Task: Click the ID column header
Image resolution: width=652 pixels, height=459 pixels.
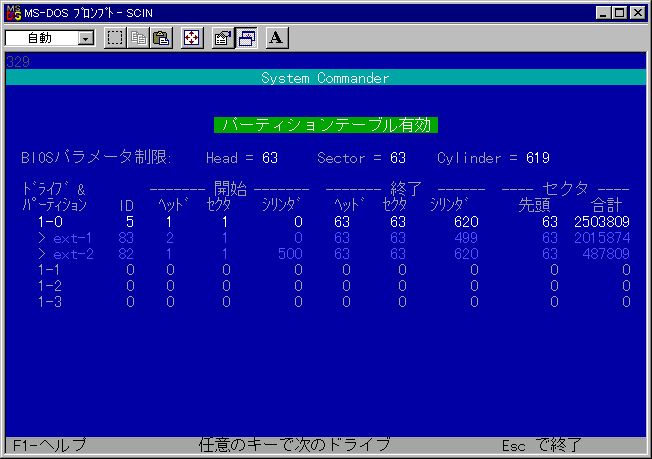Action: (126, 205)
